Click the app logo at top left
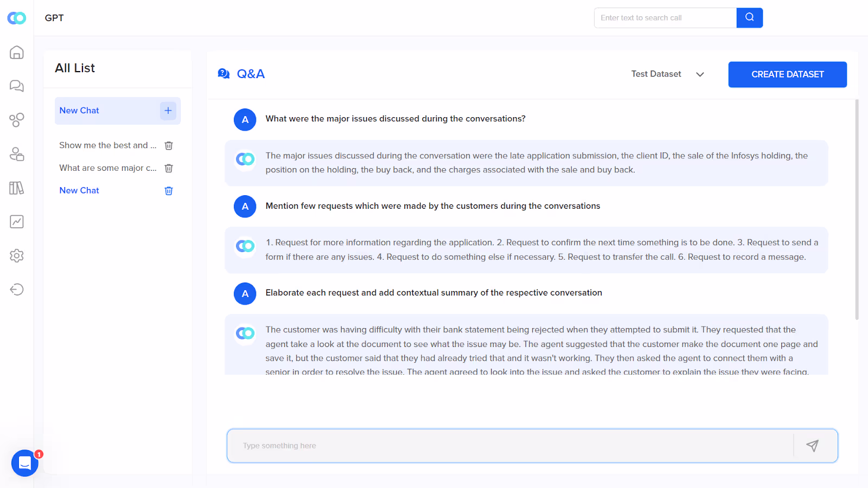868x488 pixels. pyautogui.click(x=17, y=18)
